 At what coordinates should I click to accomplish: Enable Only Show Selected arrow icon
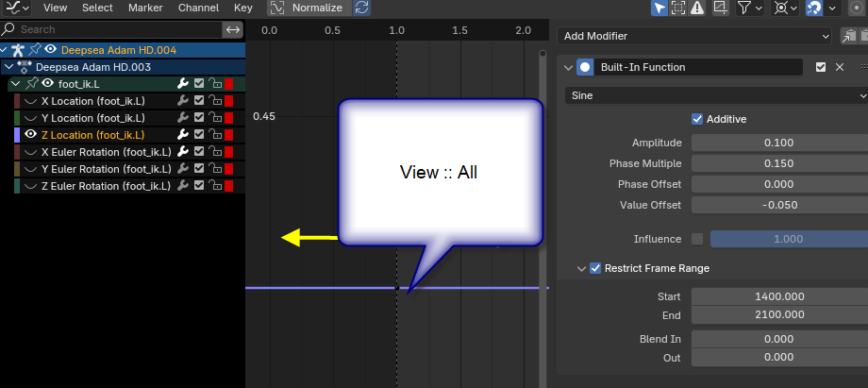click(x=659, y=8)
